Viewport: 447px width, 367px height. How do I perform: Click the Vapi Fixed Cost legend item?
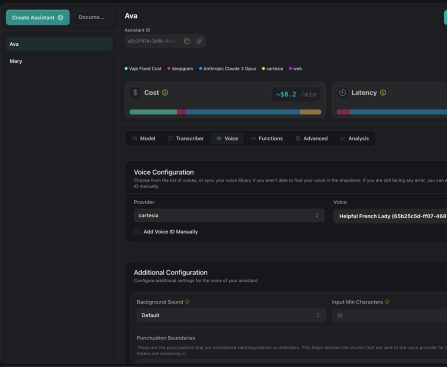point(143,69)
